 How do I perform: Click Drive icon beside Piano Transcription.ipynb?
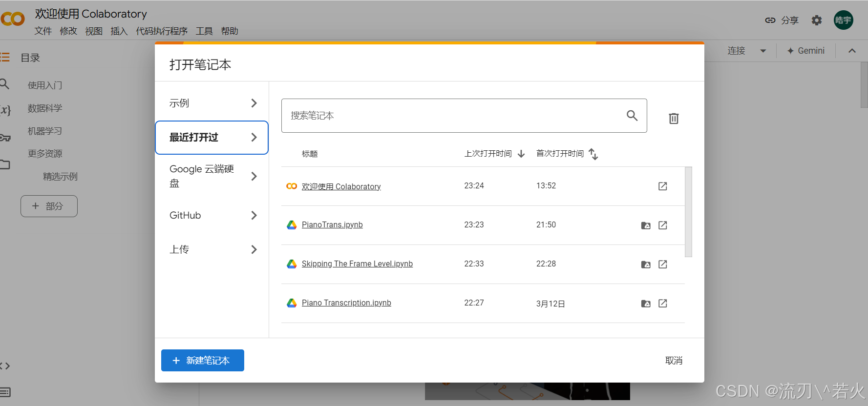pos(292,303)
